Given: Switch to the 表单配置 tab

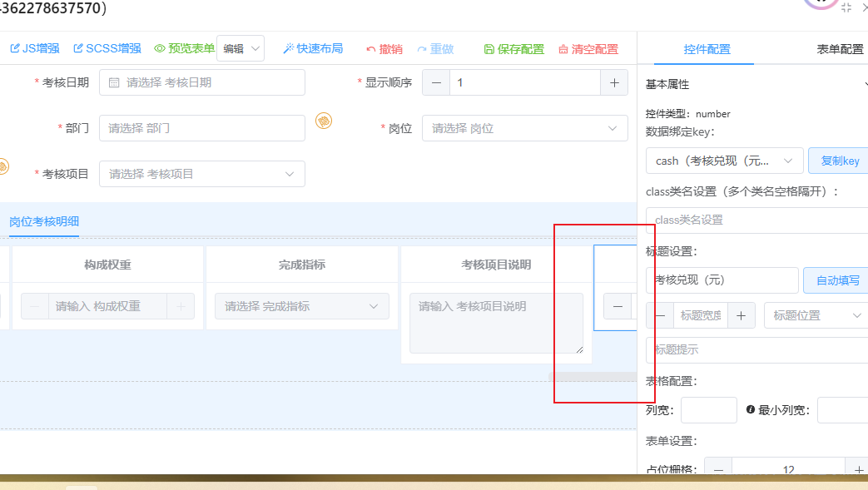Looking at the screenshot, I should (839, 49).
